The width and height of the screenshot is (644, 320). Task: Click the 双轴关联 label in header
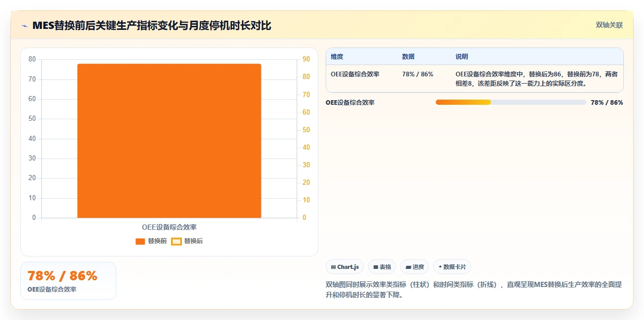609,25
